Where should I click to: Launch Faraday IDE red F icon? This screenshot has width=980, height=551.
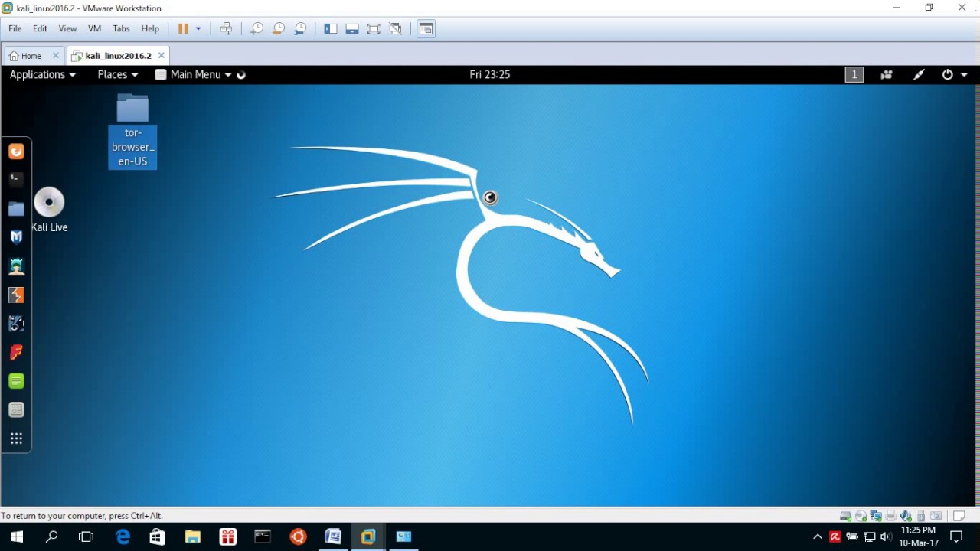16,352
